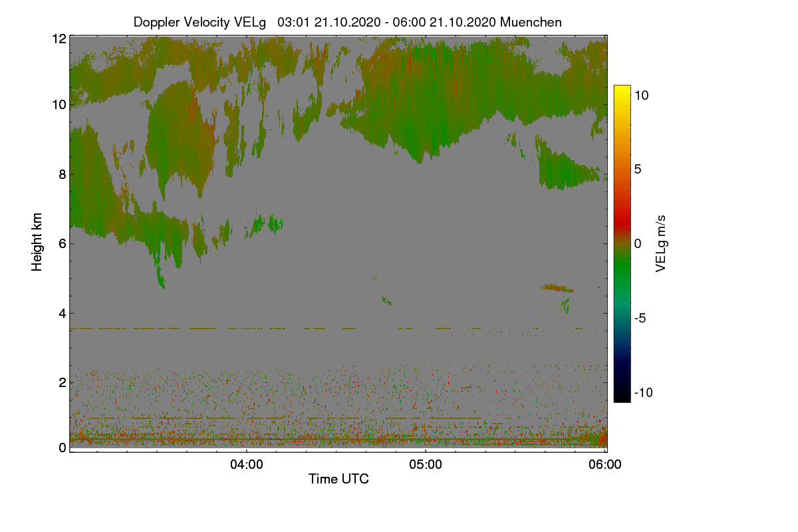Click the '10' height axis label
The height and width of the screenshot is (532, 798).
[59, 104]
